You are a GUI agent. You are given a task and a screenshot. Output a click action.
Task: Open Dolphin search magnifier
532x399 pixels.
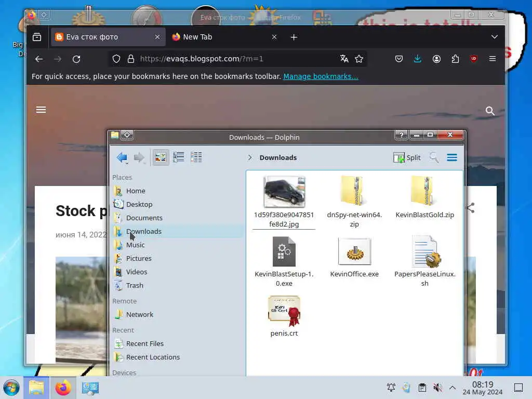coord(434,157)
